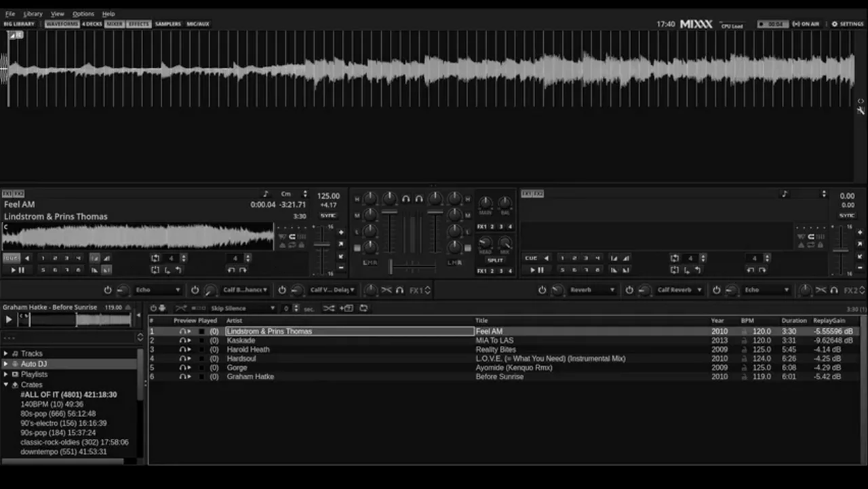Click the left channel volume fader
The height and width of the screenshot is (489, 868).
[389, 231]
